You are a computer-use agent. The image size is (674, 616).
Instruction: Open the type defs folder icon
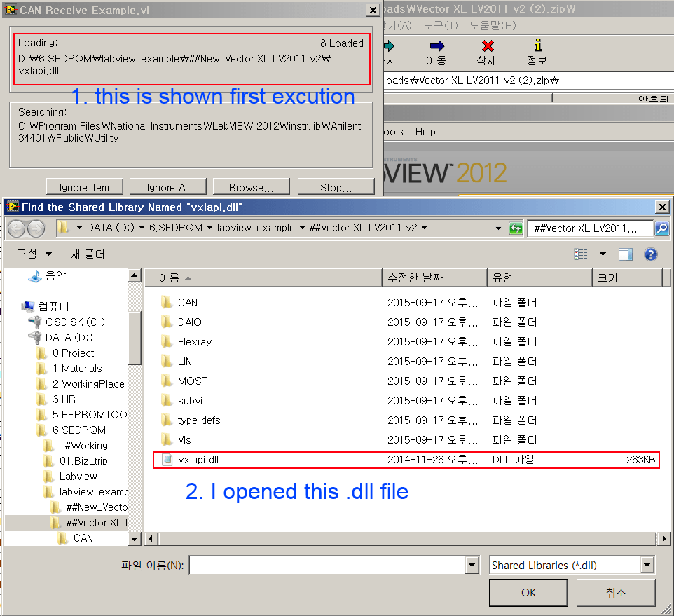[x=167, y=420]
